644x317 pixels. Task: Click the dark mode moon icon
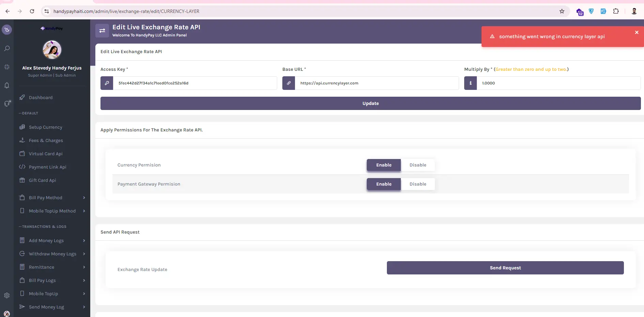[7, 30]
